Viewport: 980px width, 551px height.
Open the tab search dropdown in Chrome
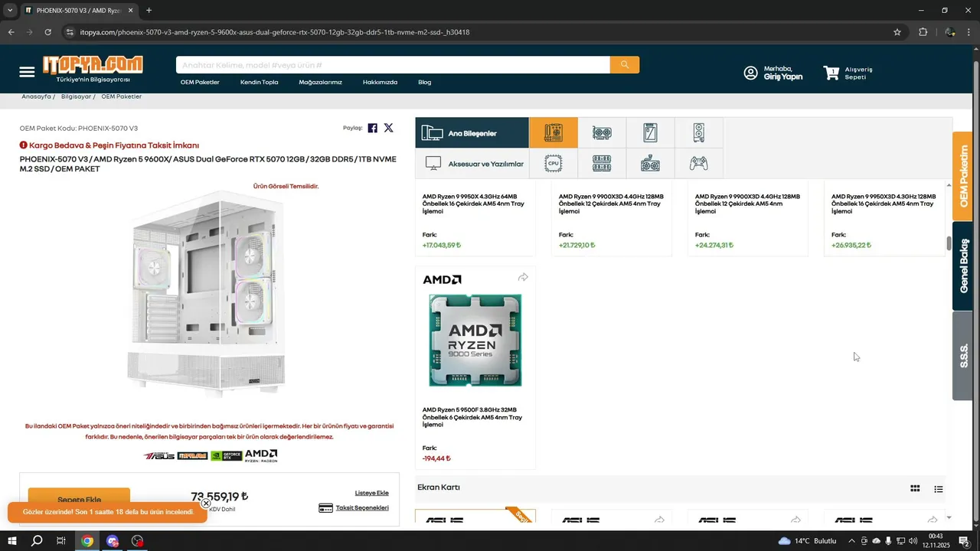tap(10, 11)
